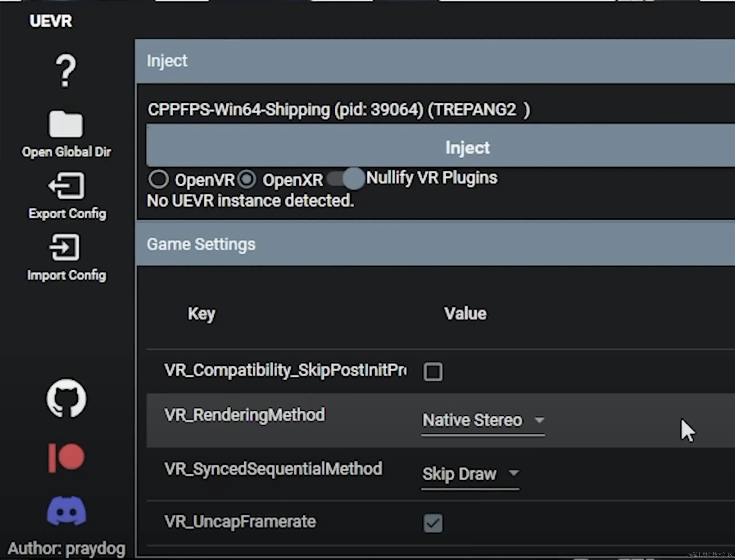Screen dimensions: 735x560
Task: Click the UEVR title text
Action: tap(51, 21)
